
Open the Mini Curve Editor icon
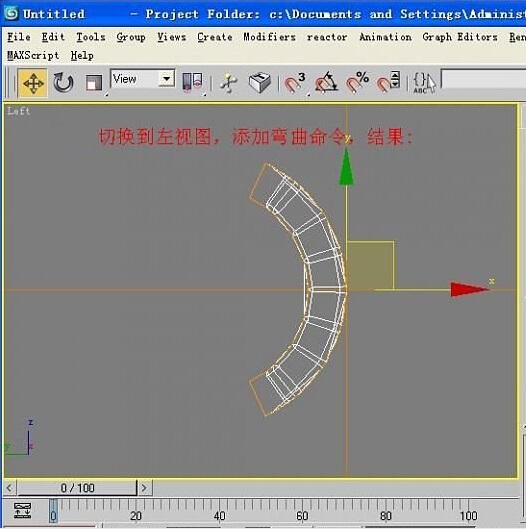click(22, 510)
